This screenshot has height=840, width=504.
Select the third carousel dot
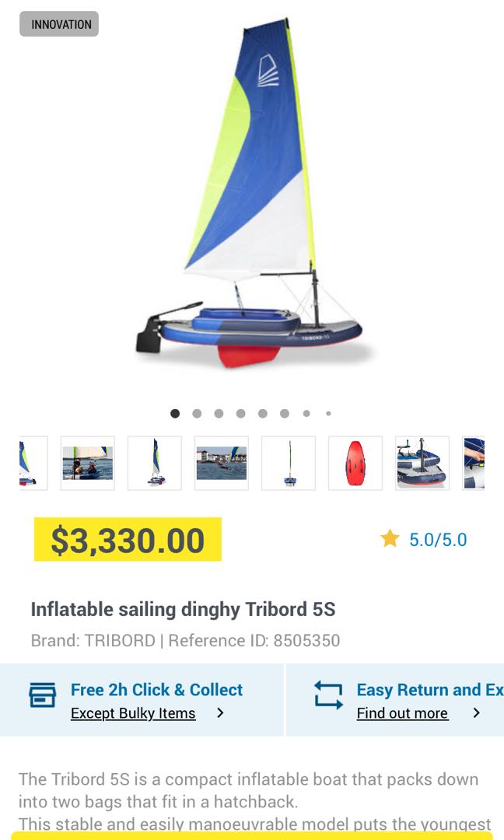pyautogui.click(x=219, y=414)
